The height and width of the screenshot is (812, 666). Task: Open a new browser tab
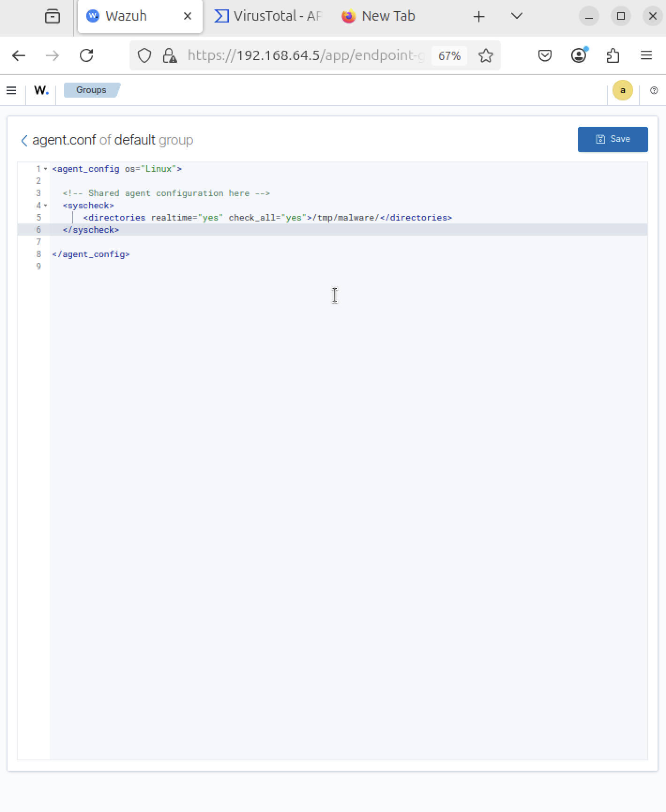pos(479,17)
